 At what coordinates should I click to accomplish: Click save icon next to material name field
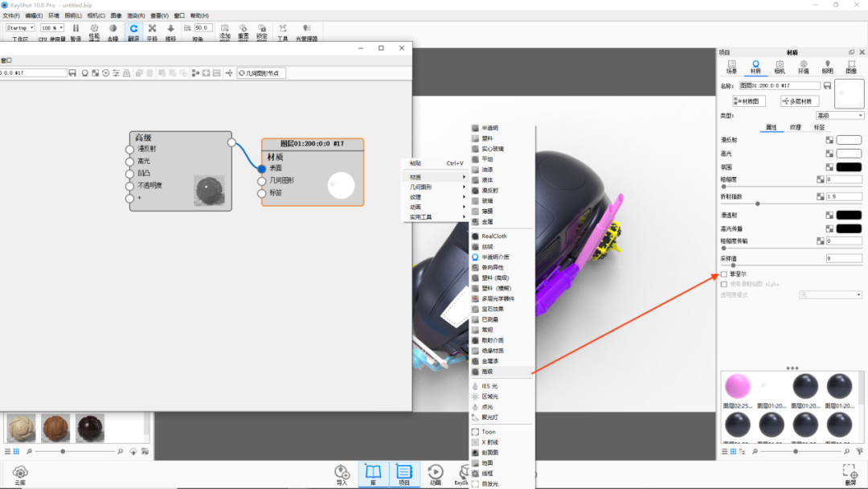(827, 86)
